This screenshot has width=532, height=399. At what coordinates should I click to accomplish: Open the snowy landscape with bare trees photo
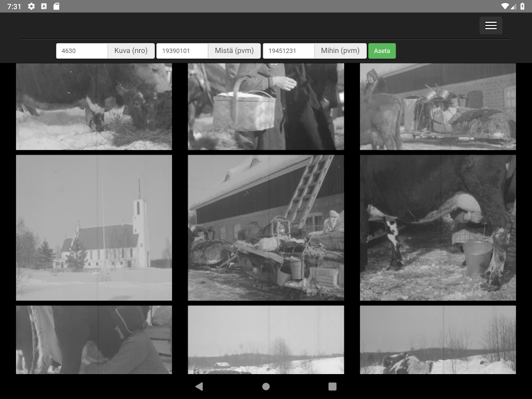pos(438,340)
